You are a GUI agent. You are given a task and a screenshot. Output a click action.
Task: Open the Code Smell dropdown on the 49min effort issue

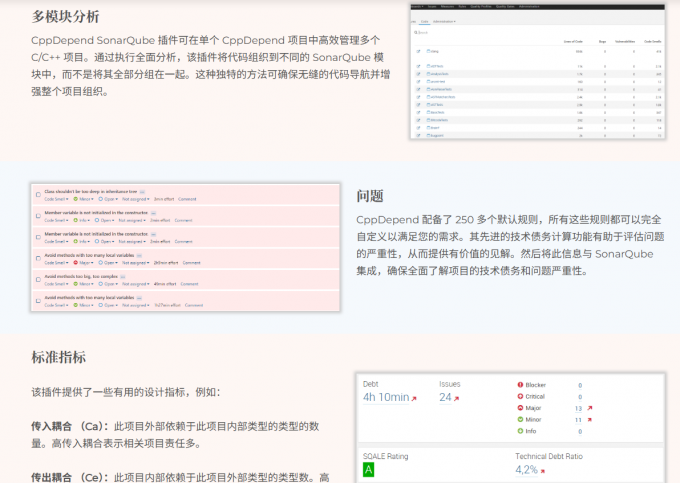coord(56,284)
